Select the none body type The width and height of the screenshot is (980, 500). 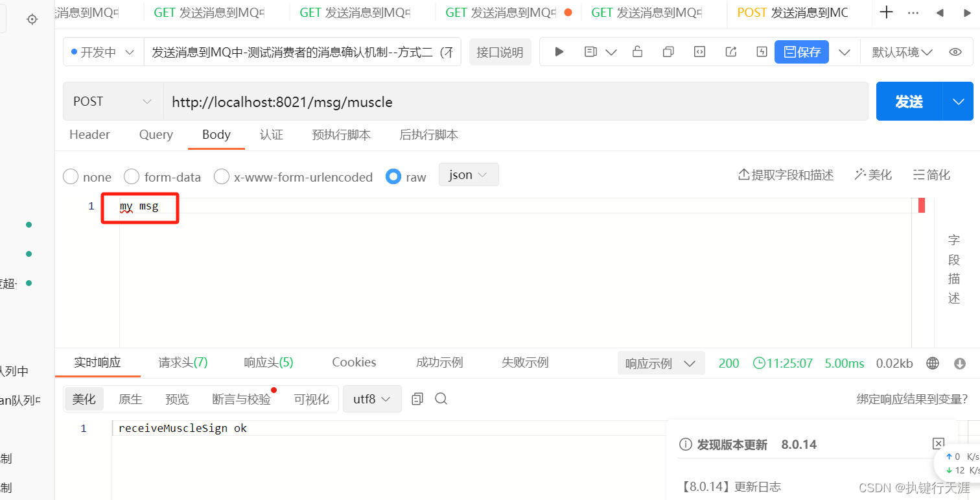87,176
